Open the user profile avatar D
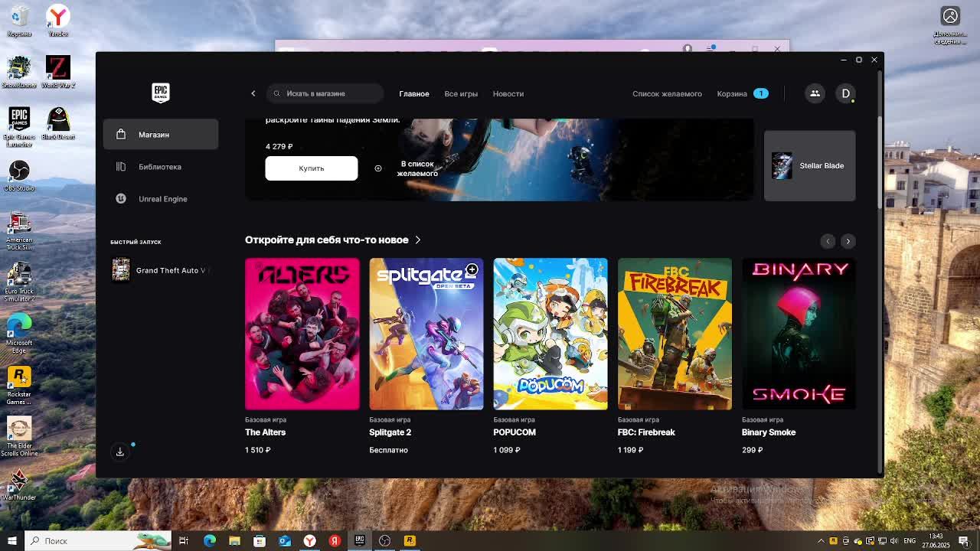Viewport: 980px width, 551px height. pos(845,93)
